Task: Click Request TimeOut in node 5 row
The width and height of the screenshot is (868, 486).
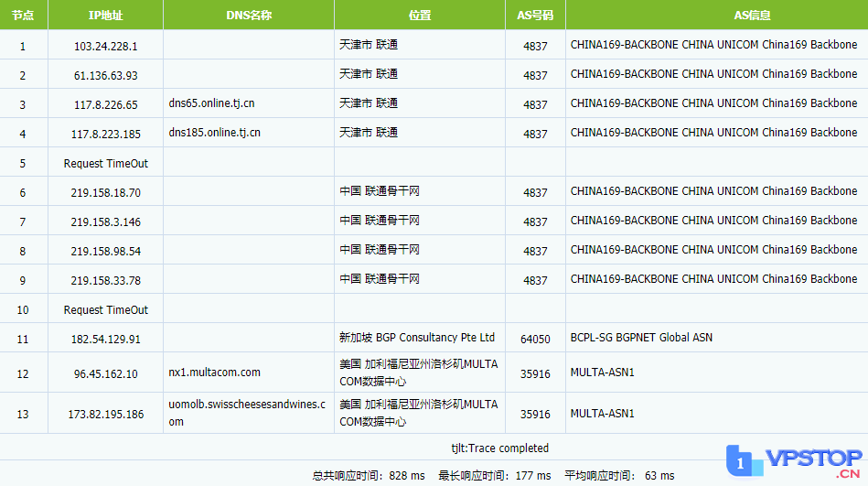Action: coord(106,164)
